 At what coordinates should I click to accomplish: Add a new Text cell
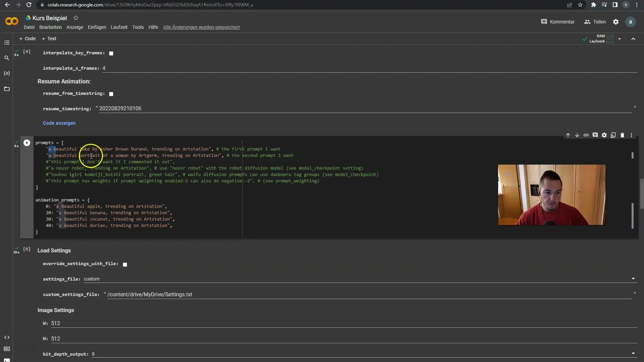(49, 39)
